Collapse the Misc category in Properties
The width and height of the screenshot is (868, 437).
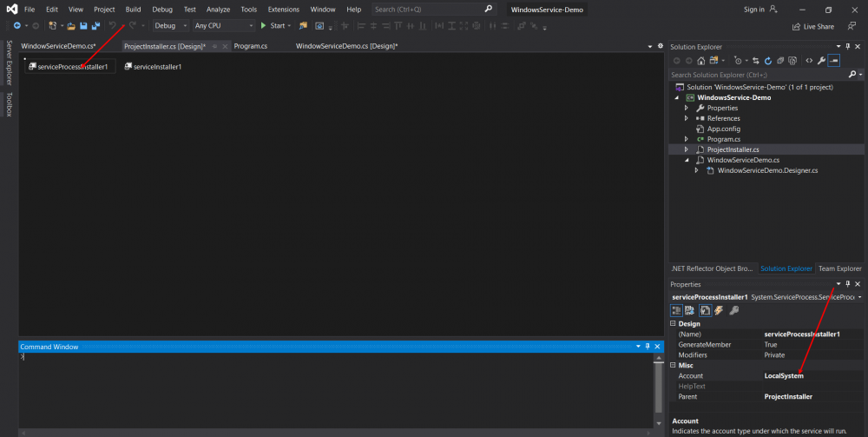coord(674,365)
